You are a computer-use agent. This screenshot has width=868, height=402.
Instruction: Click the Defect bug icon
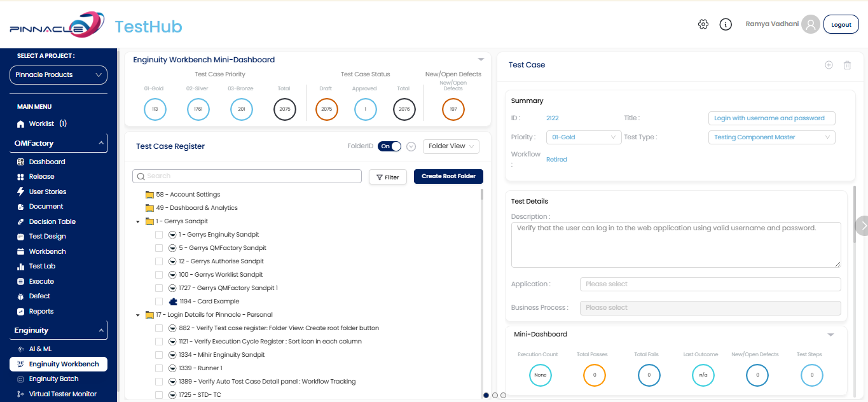21,296
